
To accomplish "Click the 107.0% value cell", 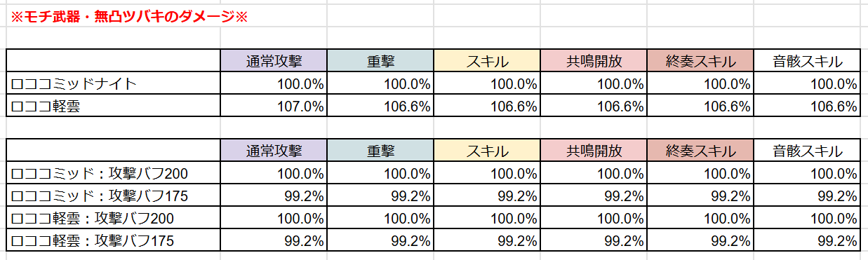I will pyautogui.click(x=273, y=107).
